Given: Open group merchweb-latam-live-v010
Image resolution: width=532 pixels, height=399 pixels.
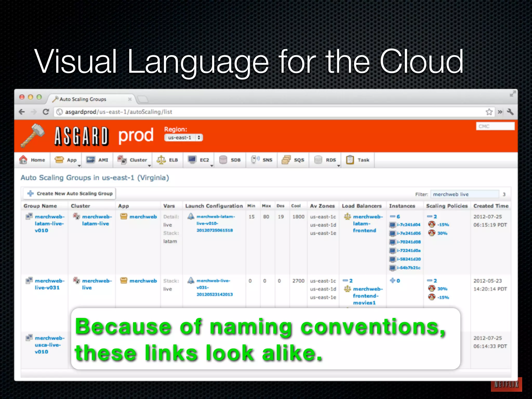Looking at the screenshot, I should 49,223.
